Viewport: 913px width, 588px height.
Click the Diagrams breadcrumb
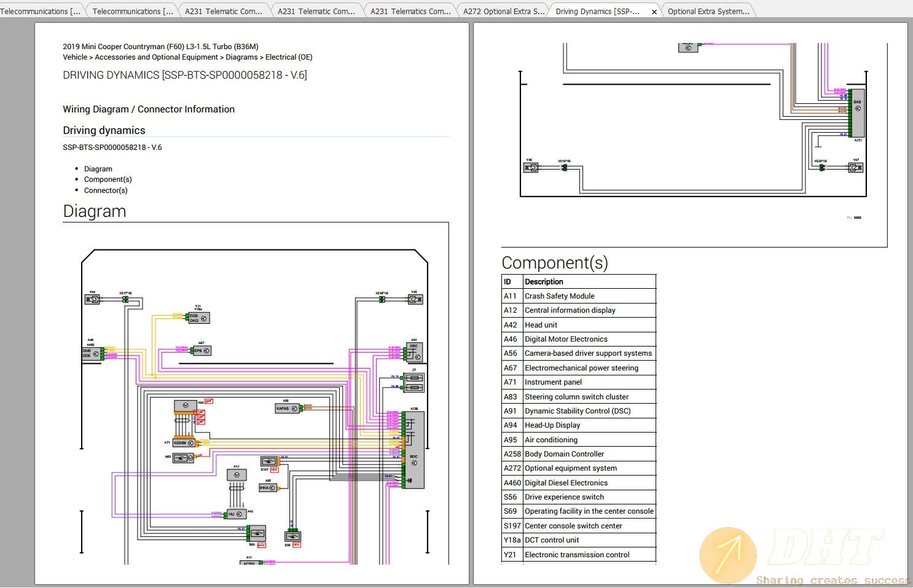[x=241, y=57]
